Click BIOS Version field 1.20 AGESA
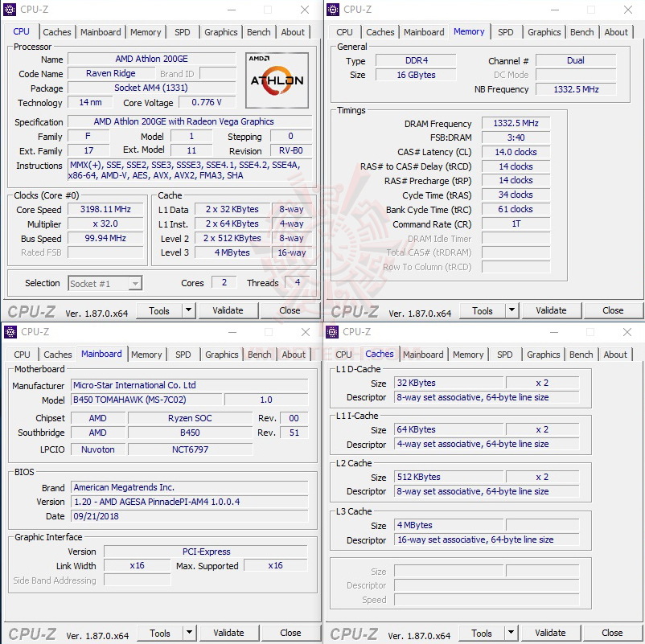The width and height of the screenshot is (645, 644). pos(190,502)
